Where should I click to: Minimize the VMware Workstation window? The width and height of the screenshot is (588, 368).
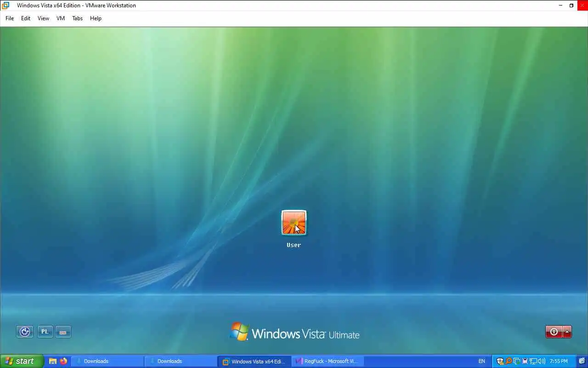(560, 6)
